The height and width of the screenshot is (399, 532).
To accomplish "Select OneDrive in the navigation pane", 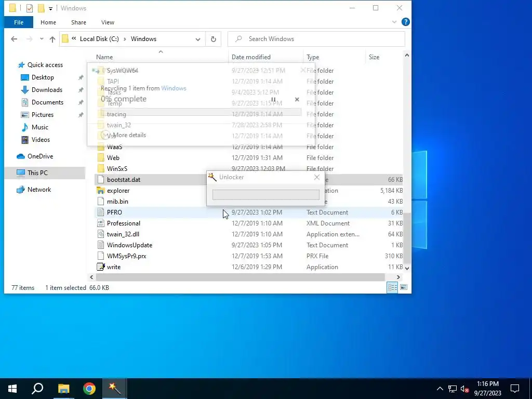I will (40, 156).
